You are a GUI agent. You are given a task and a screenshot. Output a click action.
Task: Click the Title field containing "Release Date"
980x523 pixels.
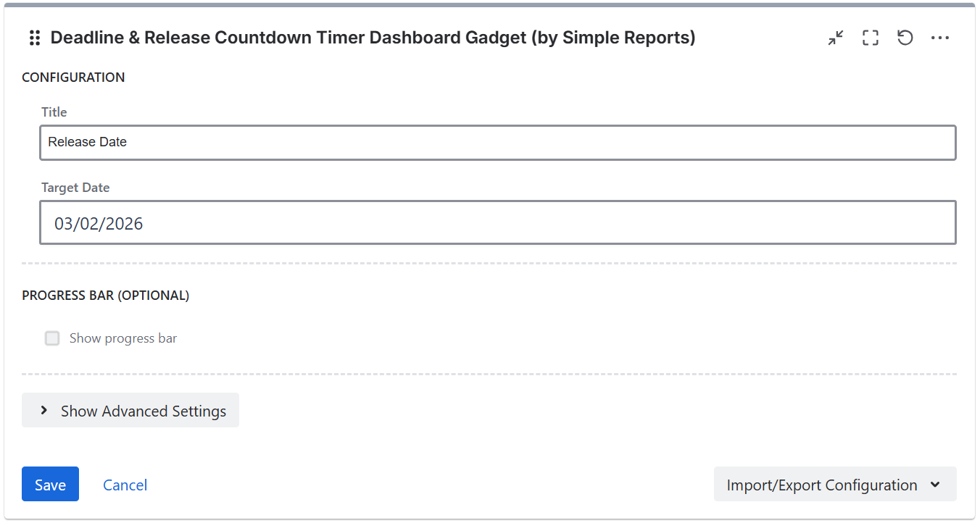497,143
